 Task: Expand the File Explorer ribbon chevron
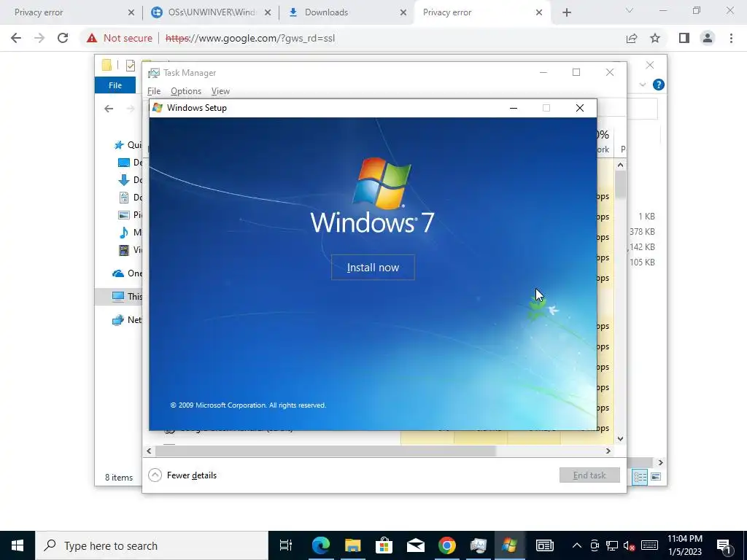point(643,85)
